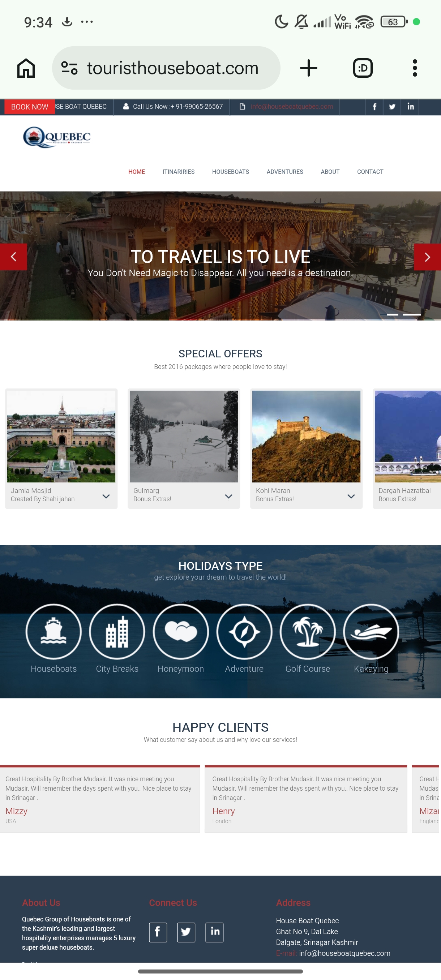The width and height of the screenshot is (441, 980).
Task: Go to previous slide arrow
Action: pyautogui.click(x=13, y=257)
